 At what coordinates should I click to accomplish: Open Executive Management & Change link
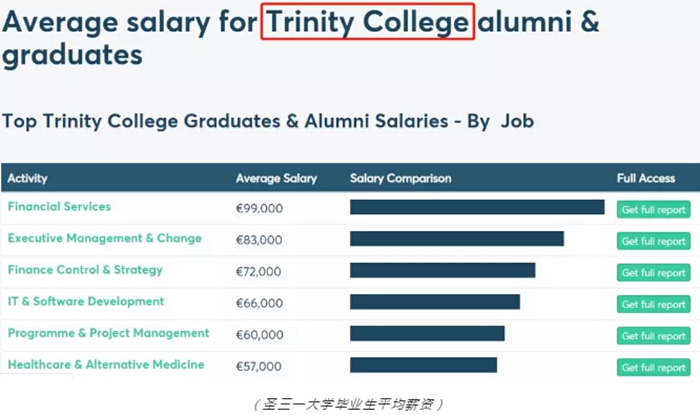[105, 239]
